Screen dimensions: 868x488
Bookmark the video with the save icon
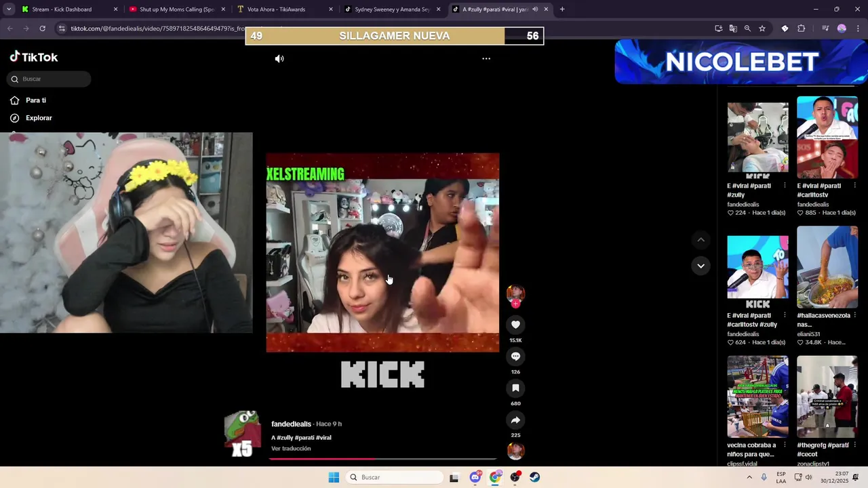pos(515,388)
